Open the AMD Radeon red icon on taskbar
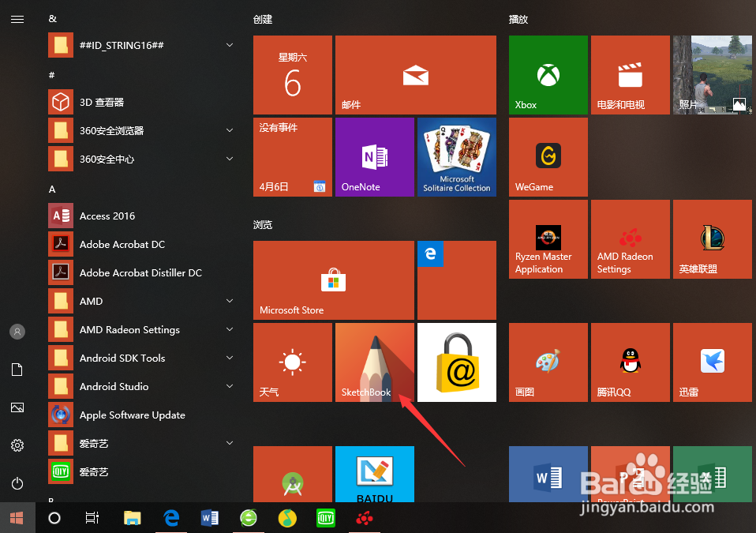 click(365, 518)
